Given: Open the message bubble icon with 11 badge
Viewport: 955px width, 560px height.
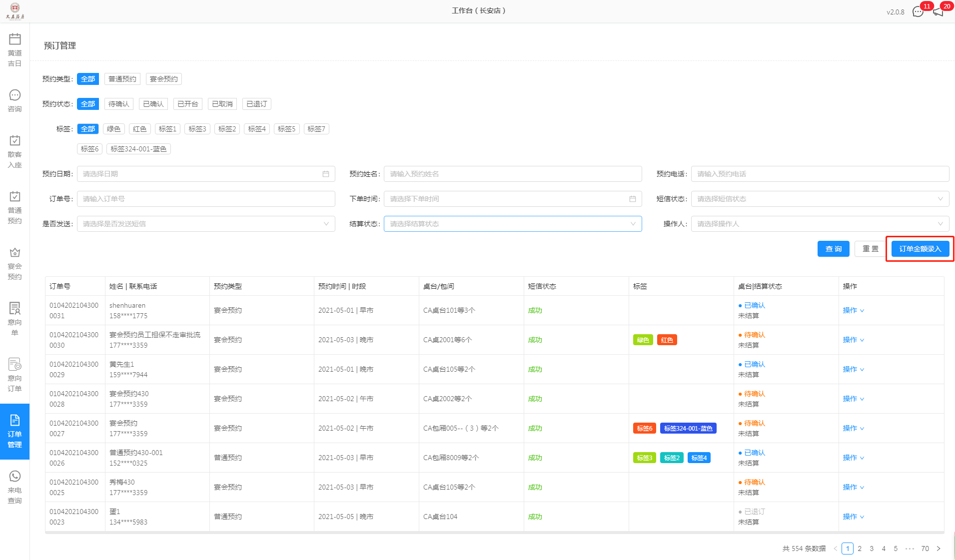Looking at the screenshot, I should coord(918,11).
